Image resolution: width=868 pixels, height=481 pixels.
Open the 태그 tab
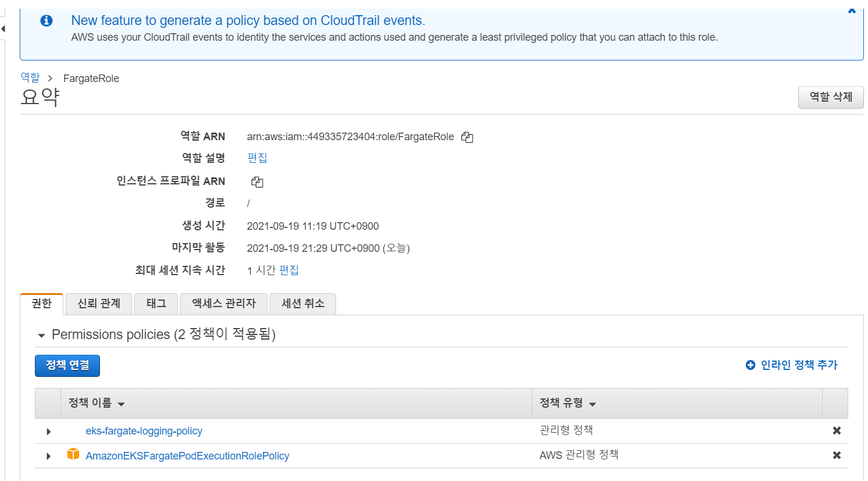tap(156, 303)
